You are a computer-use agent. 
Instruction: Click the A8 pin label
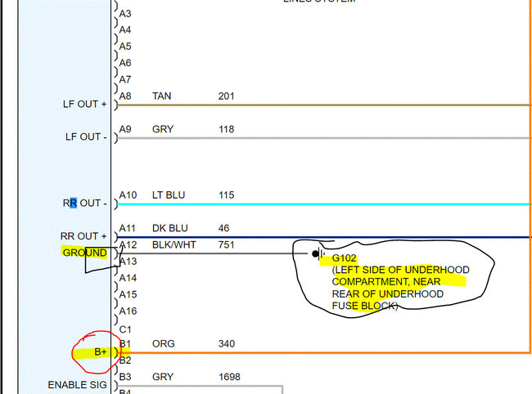pos(125,96)
